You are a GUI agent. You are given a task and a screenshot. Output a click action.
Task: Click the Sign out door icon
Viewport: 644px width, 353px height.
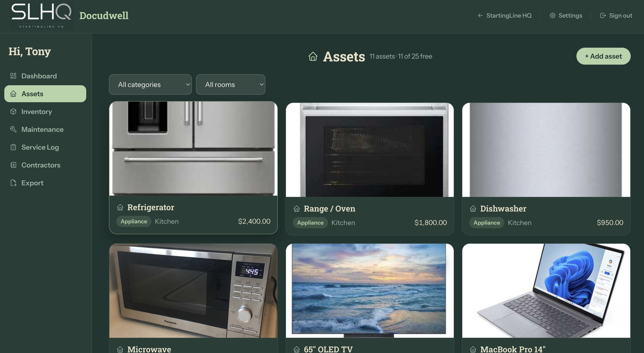(x=603, y=15)
